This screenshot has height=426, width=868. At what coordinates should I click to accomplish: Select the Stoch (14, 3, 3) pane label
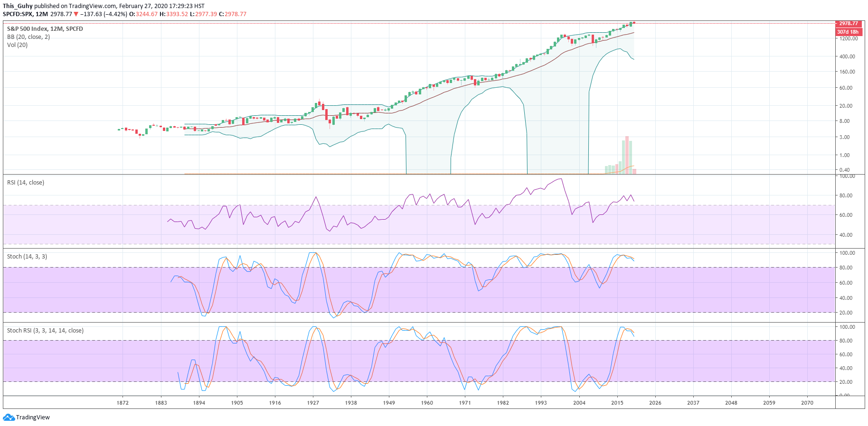(27, 257)
